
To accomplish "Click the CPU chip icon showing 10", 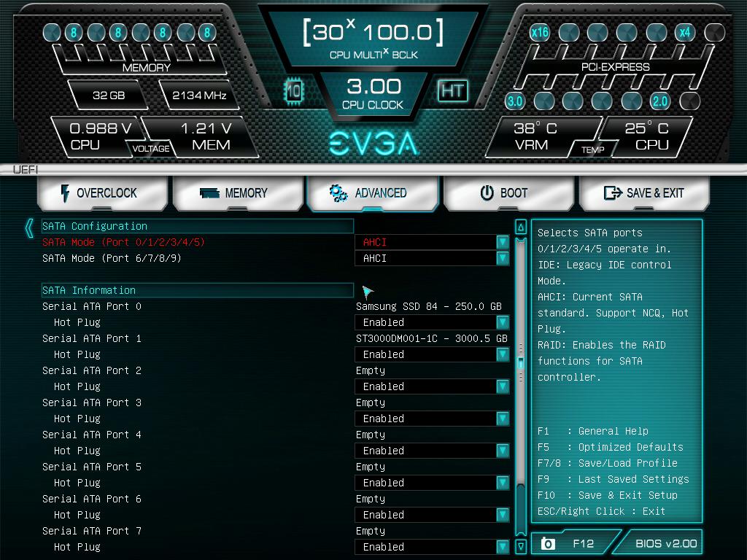I will pos(294,93).
